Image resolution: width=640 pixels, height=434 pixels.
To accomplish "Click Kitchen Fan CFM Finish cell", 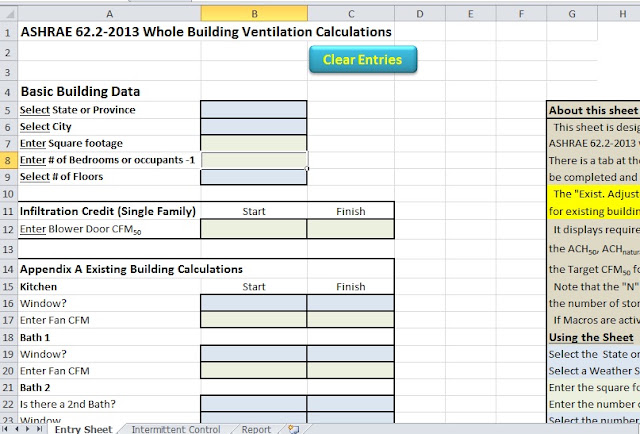I will [x=351, y=320].
